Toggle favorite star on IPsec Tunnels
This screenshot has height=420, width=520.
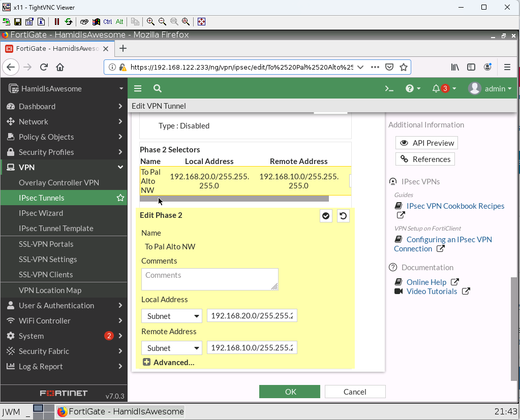[x=120, y=198]
